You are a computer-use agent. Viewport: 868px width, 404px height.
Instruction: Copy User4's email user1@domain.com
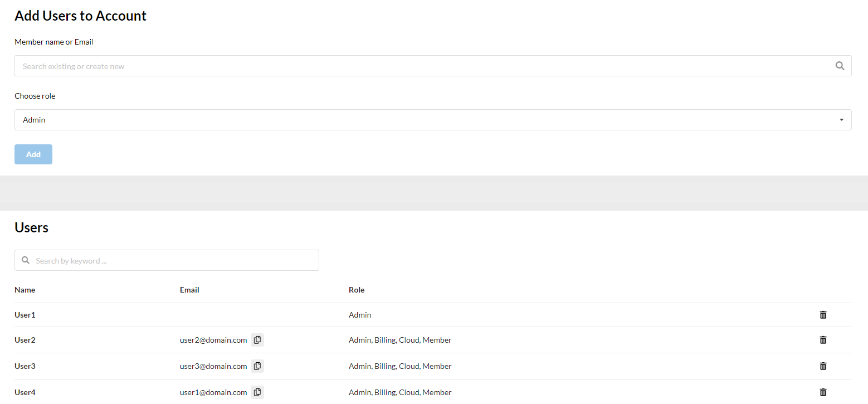pos(257,392)
